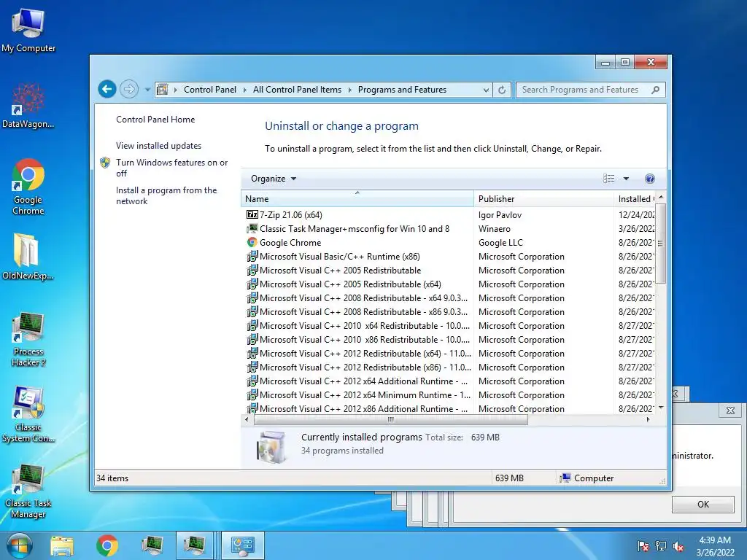
Task: Open Google Chrome desktop shortcut
Action: 28,187
